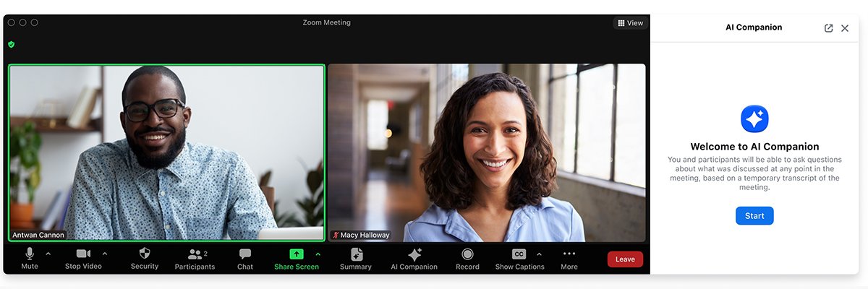Viewport: 868px width, 289px height.
Task: Pop out the AI Companion panel
Action: [x=828, y=28]
